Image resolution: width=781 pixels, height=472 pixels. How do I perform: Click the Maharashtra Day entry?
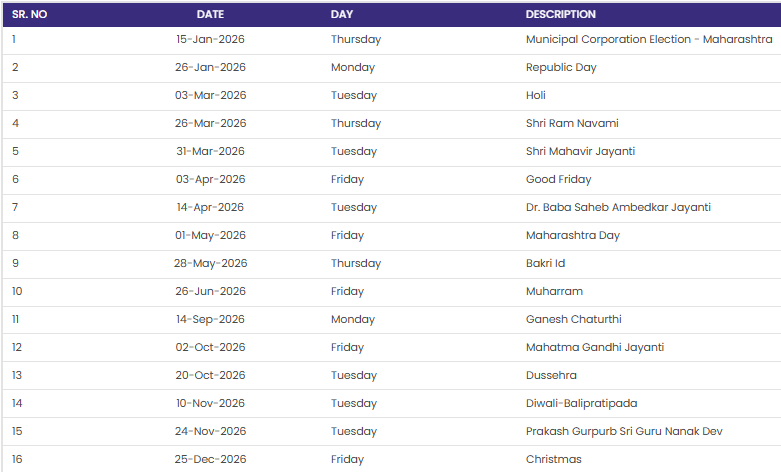[x=573, y=235]
